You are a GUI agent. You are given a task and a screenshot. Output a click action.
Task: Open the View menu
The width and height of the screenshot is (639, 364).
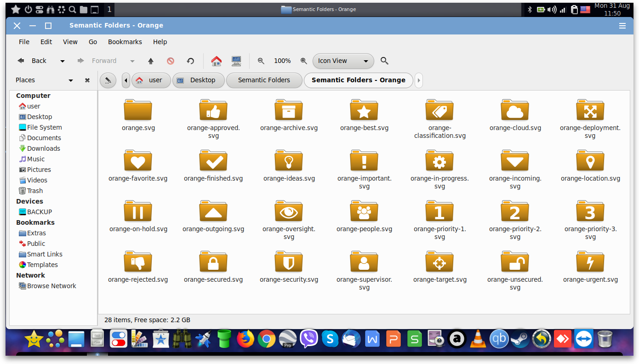pyautogui.click(x=70, y=42)
